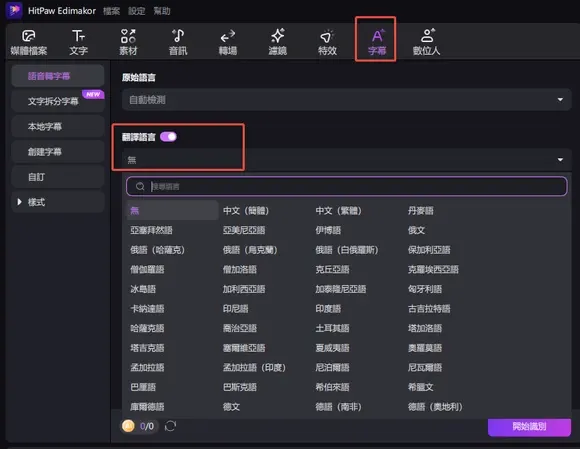Choose 俄語（哈薩克） language
This screenshot has height=449, width=580.
158,250
